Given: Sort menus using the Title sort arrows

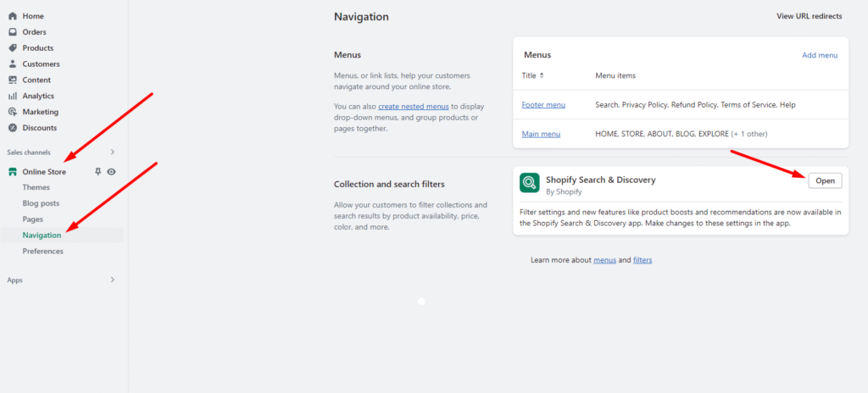Looking at the screenshot, I should [x=542, y=75].
